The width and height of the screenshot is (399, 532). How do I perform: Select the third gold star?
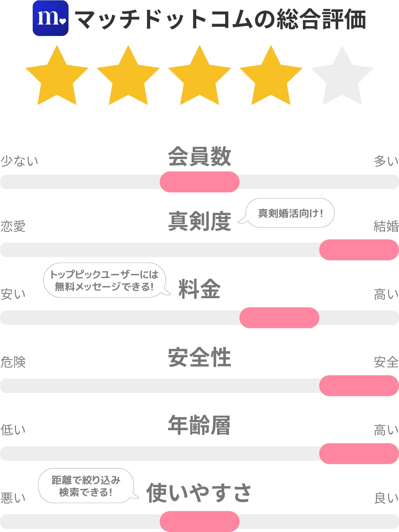(200, 76)
